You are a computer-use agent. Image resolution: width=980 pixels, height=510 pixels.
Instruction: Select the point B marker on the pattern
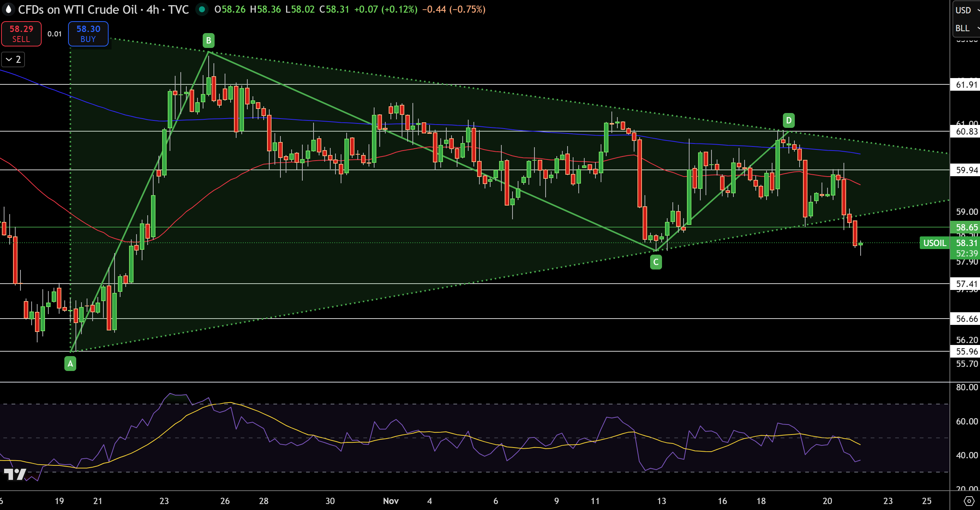coord(208,40)
